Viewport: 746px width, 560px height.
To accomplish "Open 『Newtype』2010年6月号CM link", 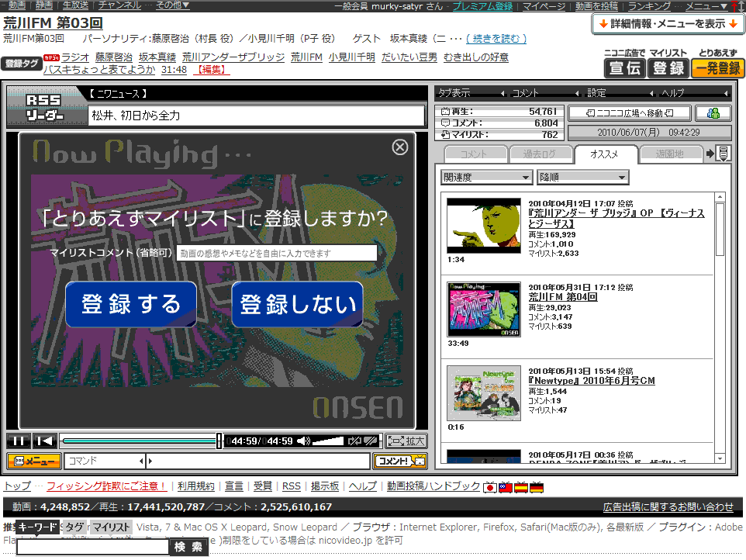I will click(x=592, y=381).
